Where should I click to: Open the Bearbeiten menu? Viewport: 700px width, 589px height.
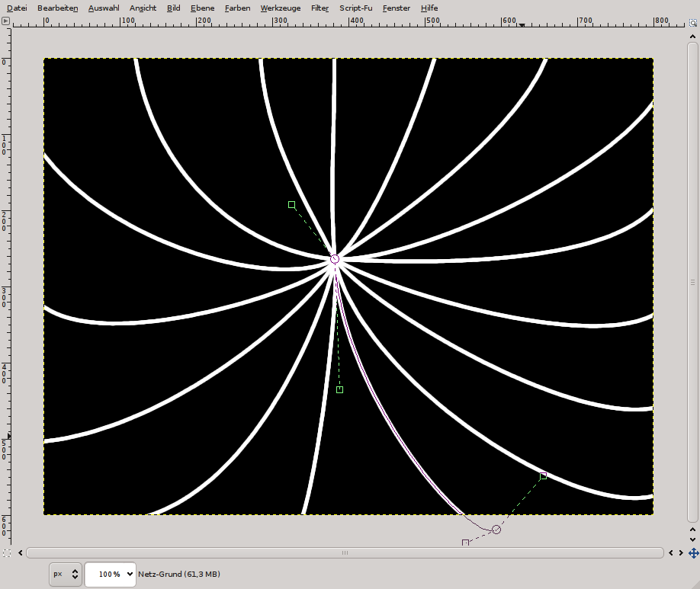click(58, 8)
